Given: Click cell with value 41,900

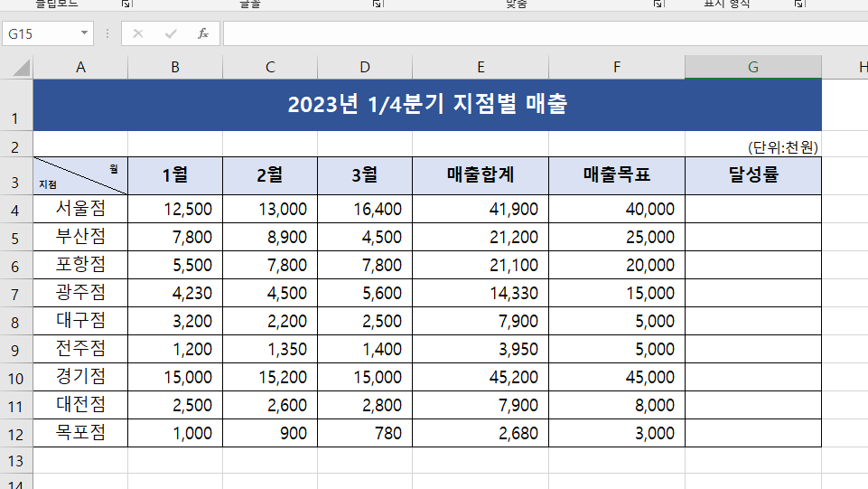Looking at the screenshot, I should tap(481, 209).
